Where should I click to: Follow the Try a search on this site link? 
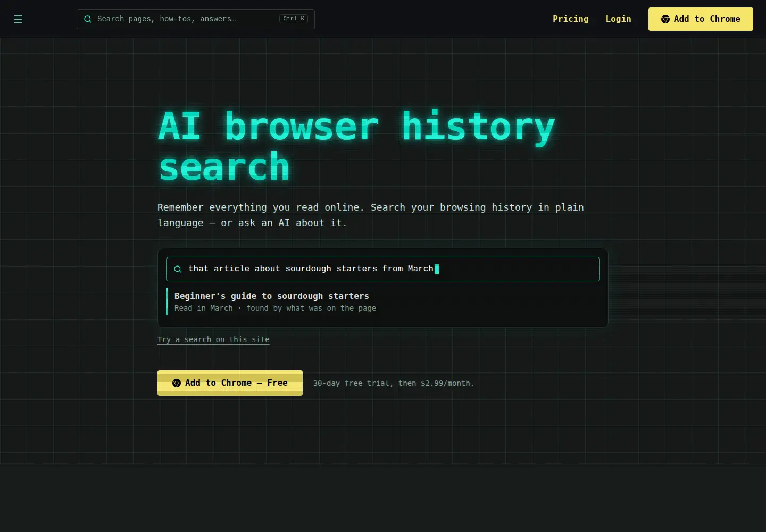tap(213, 339)
